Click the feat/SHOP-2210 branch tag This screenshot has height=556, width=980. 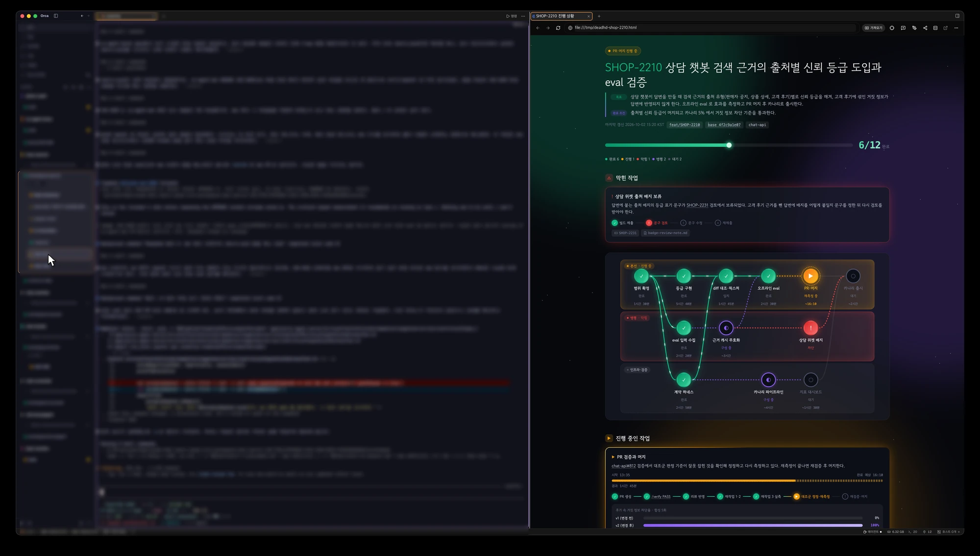(x=685, y=125)
